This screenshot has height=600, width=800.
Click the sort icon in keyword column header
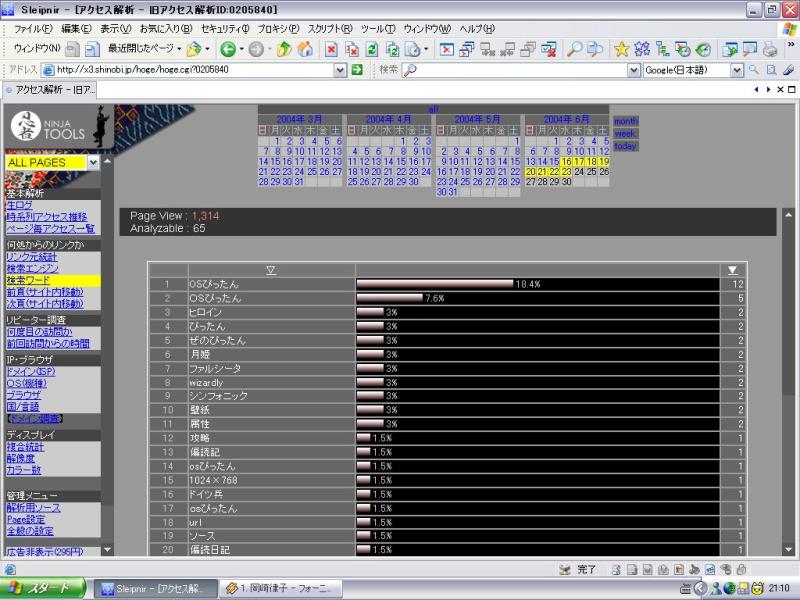point(271,270)
